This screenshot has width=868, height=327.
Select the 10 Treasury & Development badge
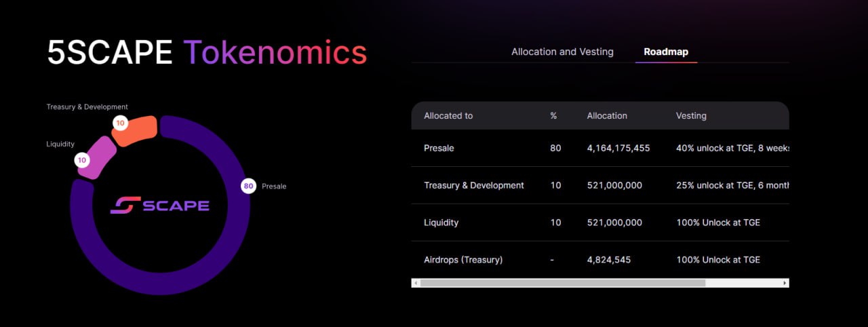tap(120, 123)
